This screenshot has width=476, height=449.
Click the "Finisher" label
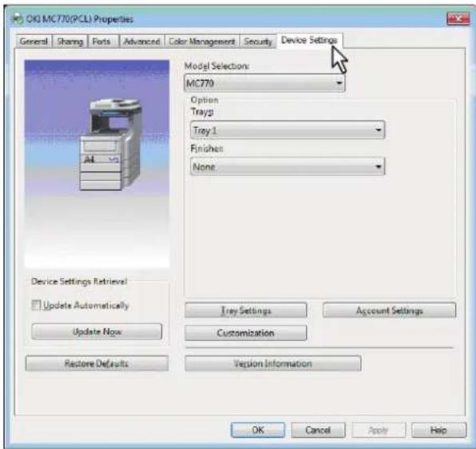(x=207, y=149)
